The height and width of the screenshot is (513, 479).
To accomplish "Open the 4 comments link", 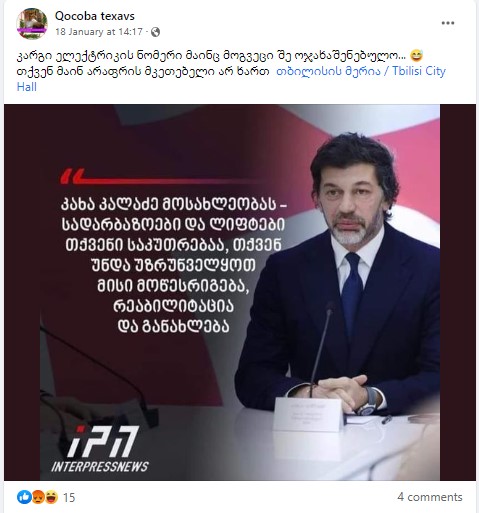I will click(x=430, y=497).
